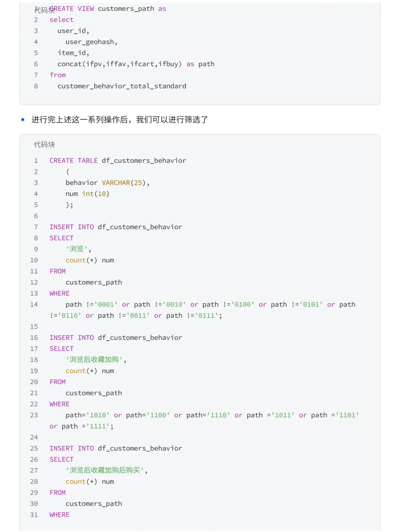
Task: Click the string '浏览后收藏加购' on line 18
Action: (x=94, y=360)
